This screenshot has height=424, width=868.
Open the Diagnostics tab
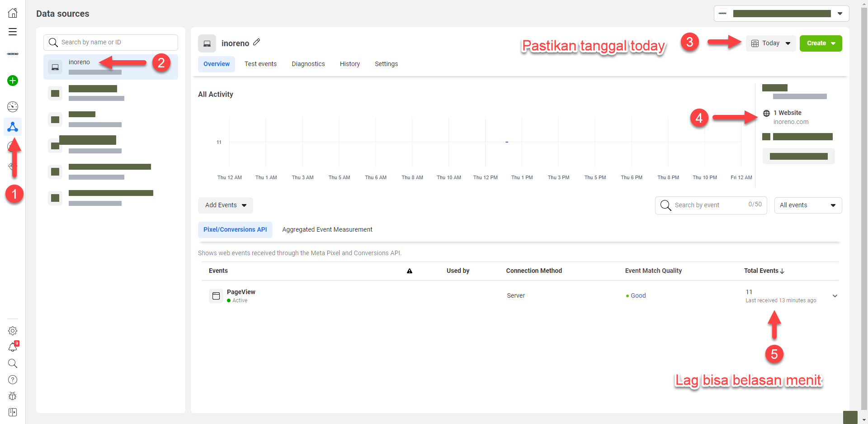[x=308, y=64]
